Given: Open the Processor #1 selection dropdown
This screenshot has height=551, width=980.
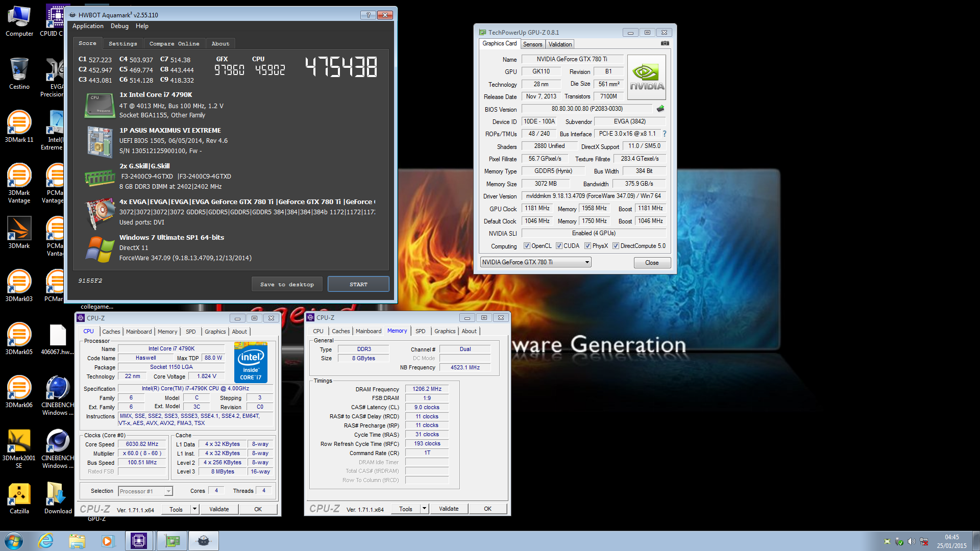Looking at the screenshot, I should 145,491.
